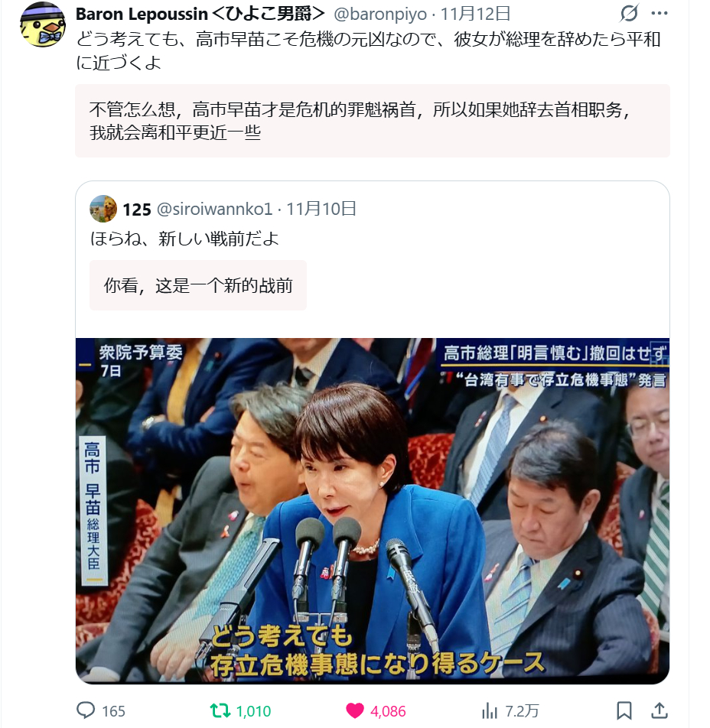Open the @siroiwannko1 handle
Image resolution: width=710 pixels, height=728 pixels.
pyautogui.click(x=215, y=209)
